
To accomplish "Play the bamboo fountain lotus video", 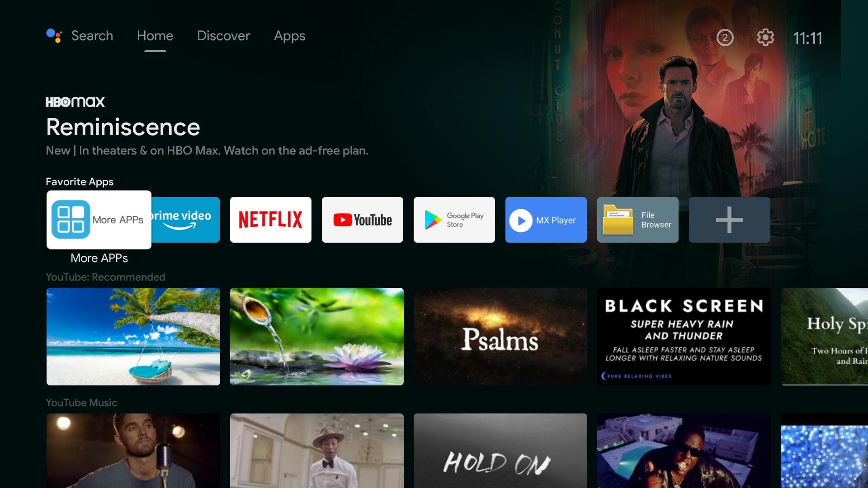I will (x=317, y=337).
